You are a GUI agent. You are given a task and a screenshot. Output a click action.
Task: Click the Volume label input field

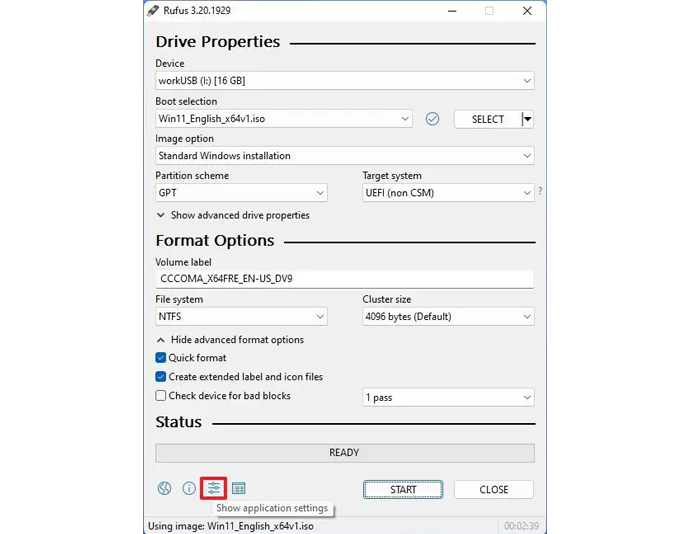[x=345, y=279]
